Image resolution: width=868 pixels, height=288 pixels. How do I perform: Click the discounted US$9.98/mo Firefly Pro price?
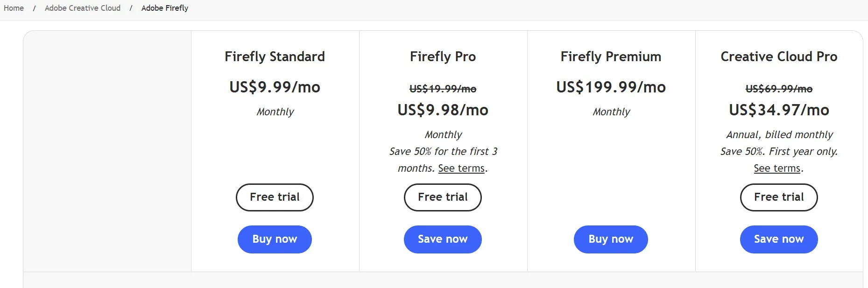click(442, 111)
